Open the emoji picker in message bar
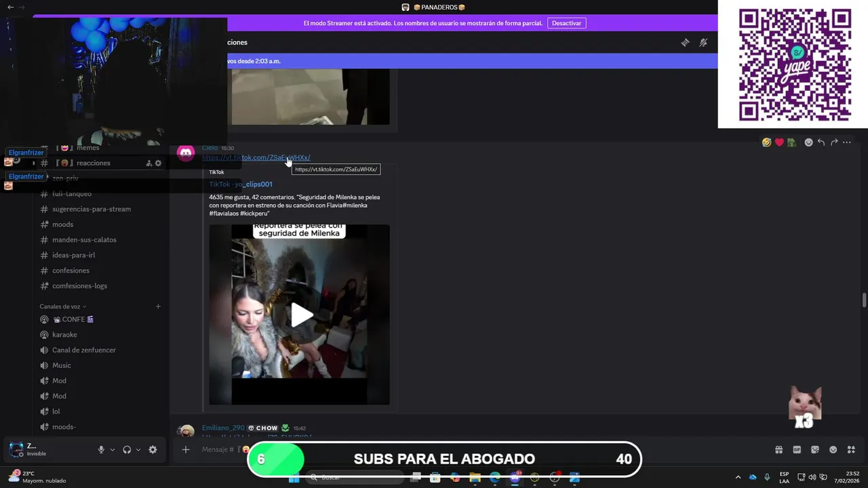Screen dimensions: 868x488 (x=833, y=449)
